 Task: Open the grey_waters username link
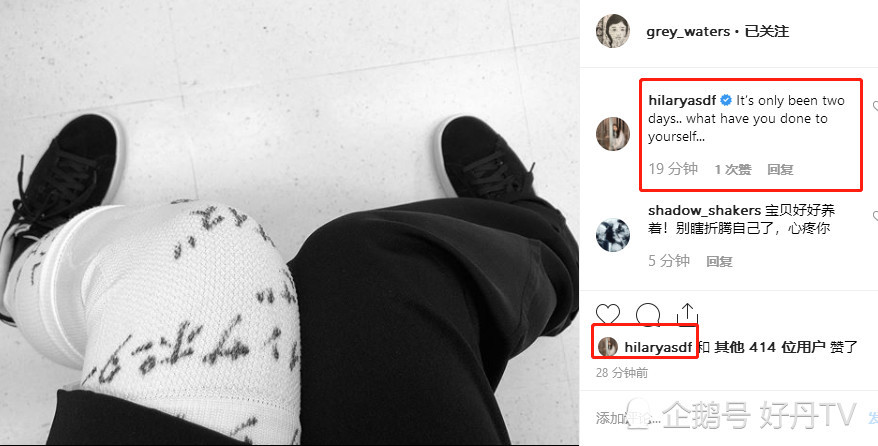click(688, 32)
